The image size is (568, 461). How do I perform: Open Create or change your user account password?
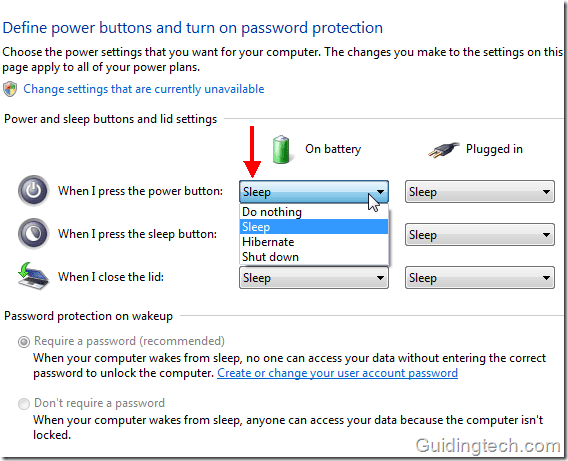pyautogui.click(x=338, y=373)
